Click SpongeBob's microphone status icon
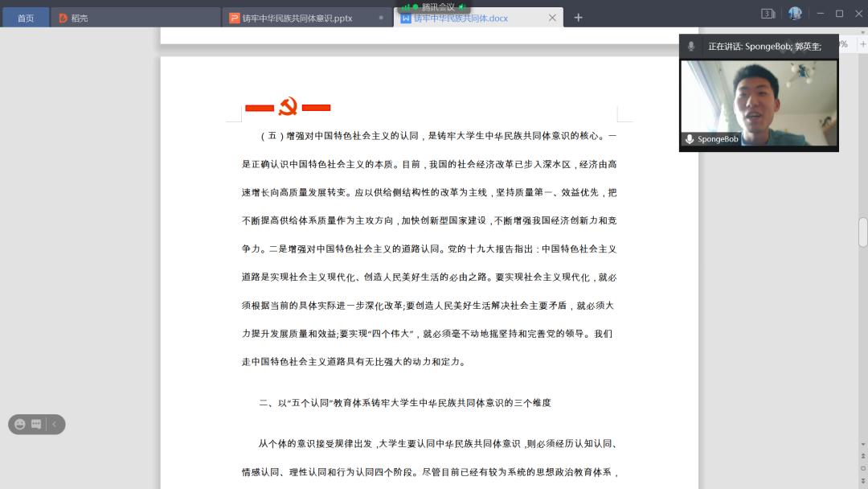 (x=690, y=139)
